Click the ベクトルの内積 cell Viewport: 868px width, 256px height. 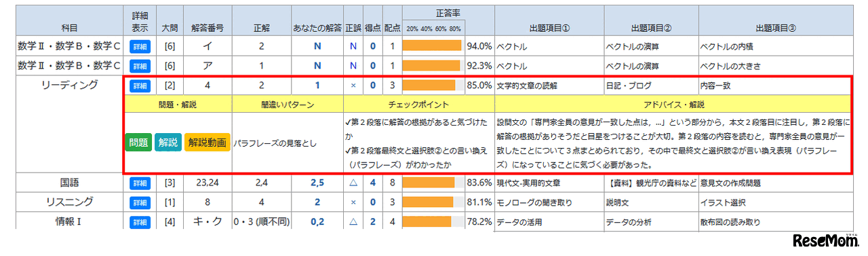pos(775,47)
